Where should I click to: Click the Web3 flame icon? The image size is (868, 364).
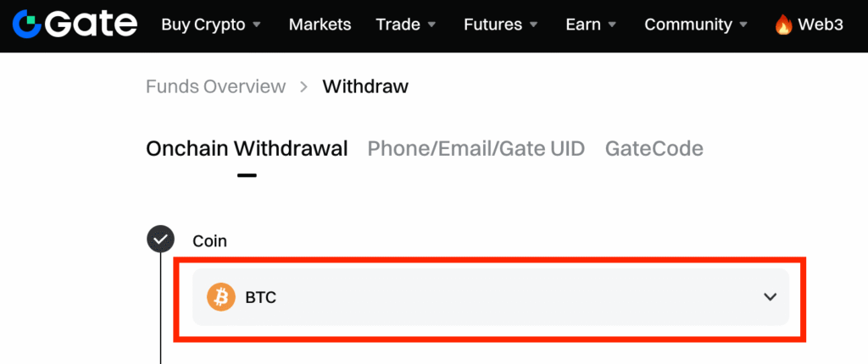783,25
